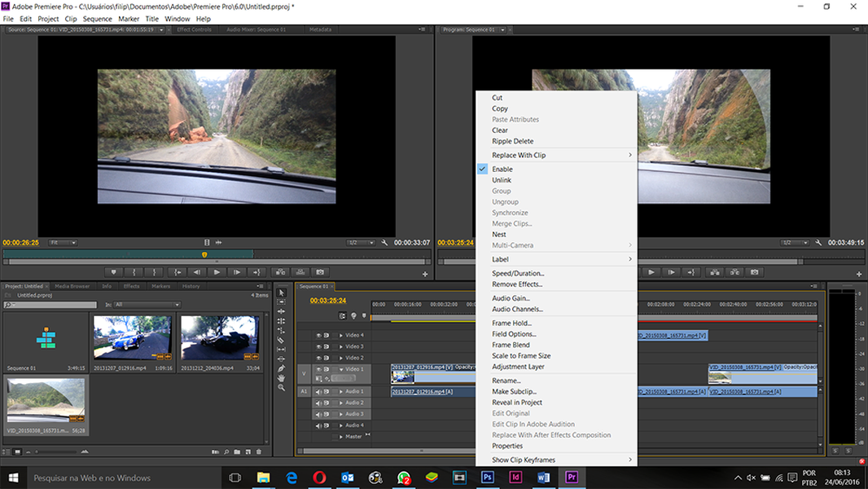Toggle eye visibility for Video 4 track
868x489 pixels.
tap(318, 335)
